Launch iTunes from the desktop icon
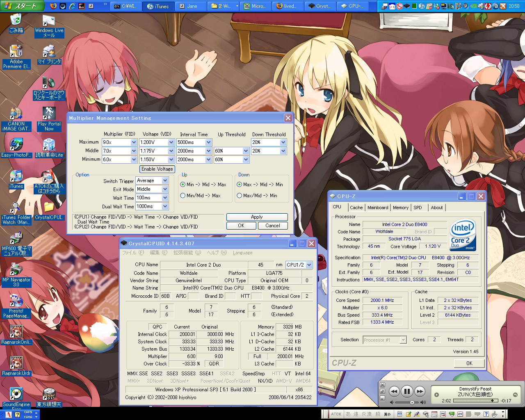Image resolution: width=525 pixels, height=420 pixels. (x=16, y=179)
